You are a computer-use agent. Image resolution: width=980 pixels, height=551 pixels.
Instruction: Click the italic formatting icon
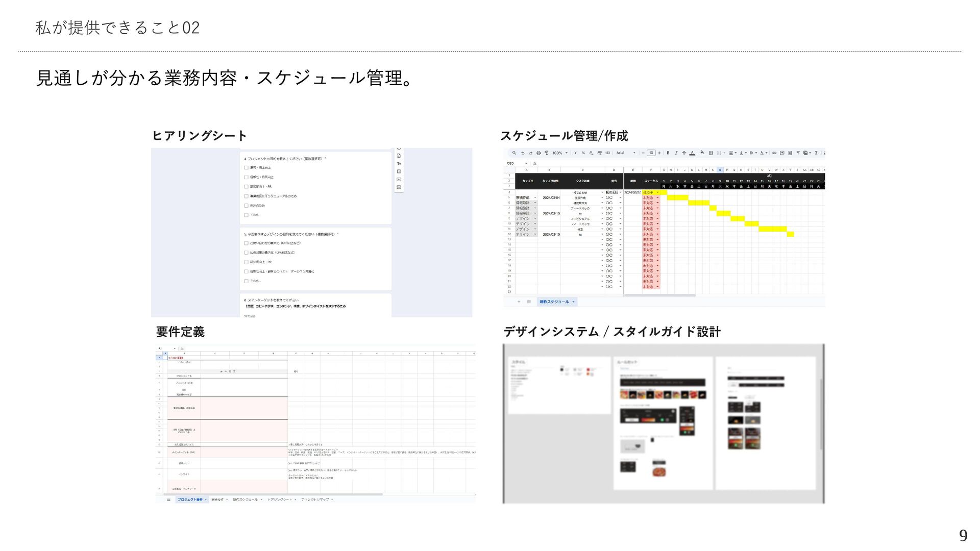676,153
